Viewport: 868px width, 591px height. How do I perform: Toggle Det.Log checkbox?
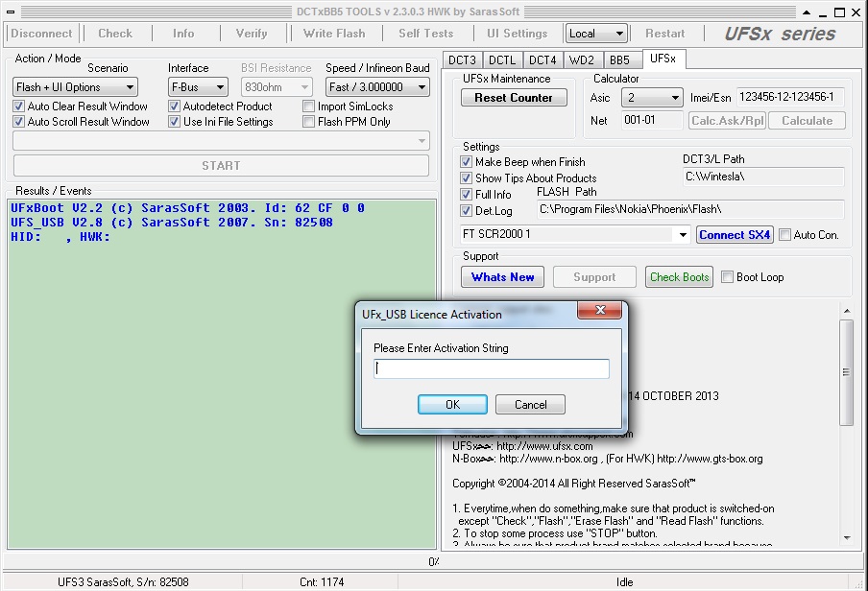[x=466, y=211]
